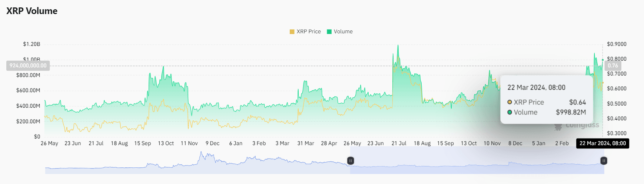Click the yellow XRP Price tooltip marker
The image size is (644, 184).
coord(510,102)
